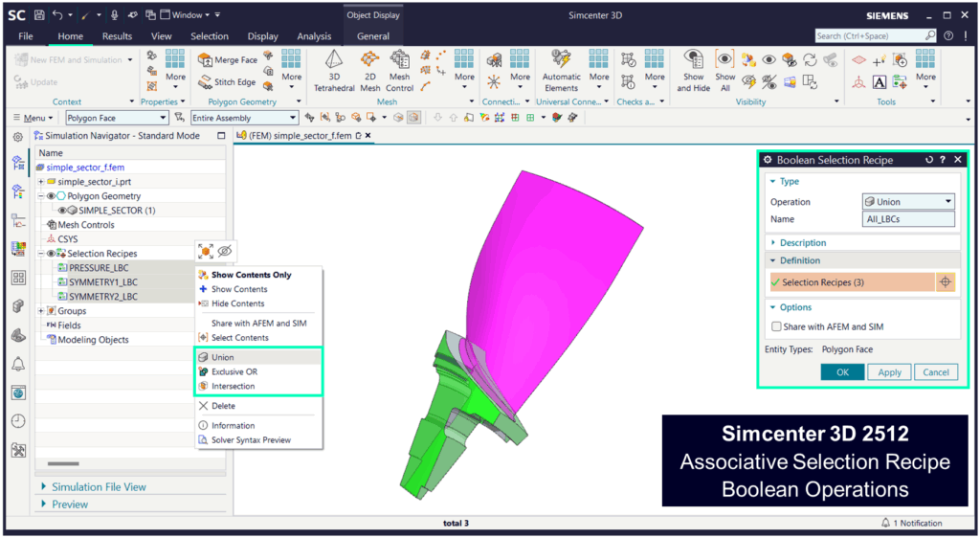980x538 pixels.
Task: Enable Share with AFEM and SIM checkbox
Action: 776,326
